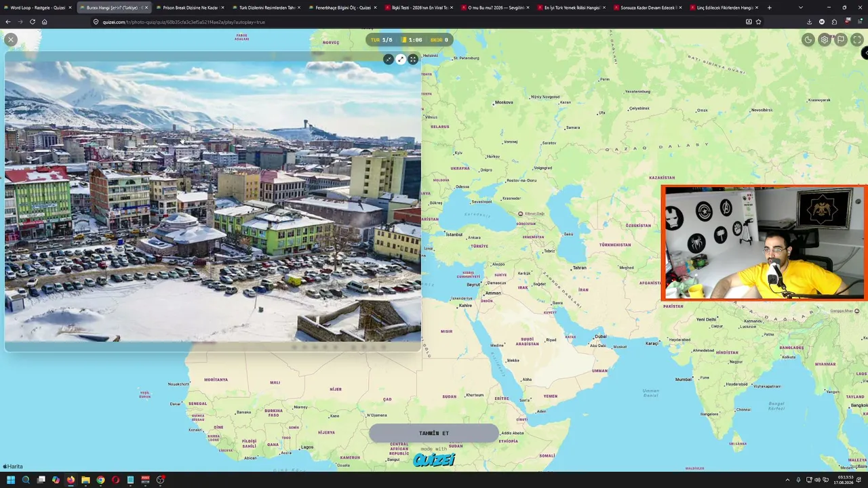Bookmark this page with the star
The image size is (868, 488).
[x=758, y=22]
